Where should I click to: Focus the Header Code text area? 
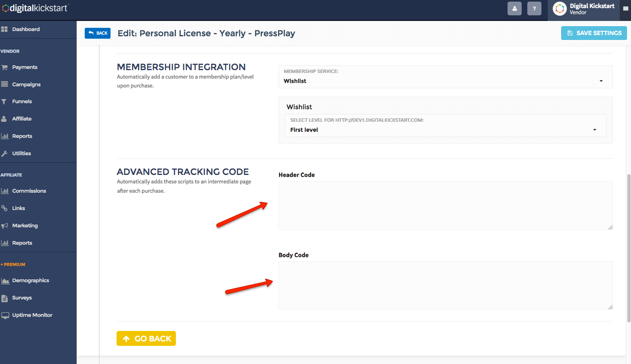click(445, 206)
